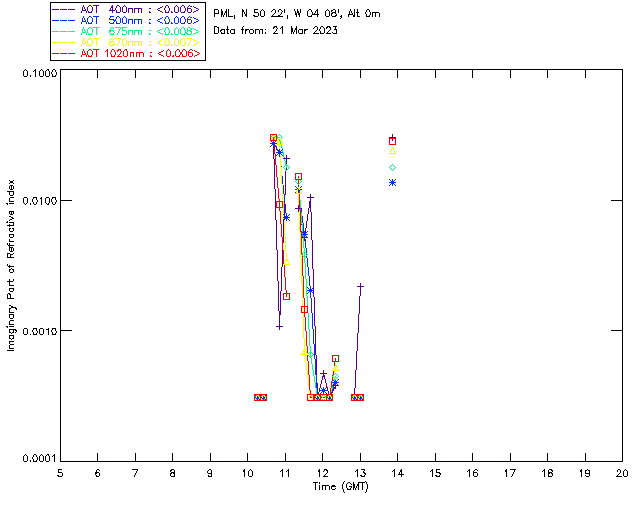Click the y-axis tick label 0.0001
Screen dimensions: 640x512
[x=39, y=459]
